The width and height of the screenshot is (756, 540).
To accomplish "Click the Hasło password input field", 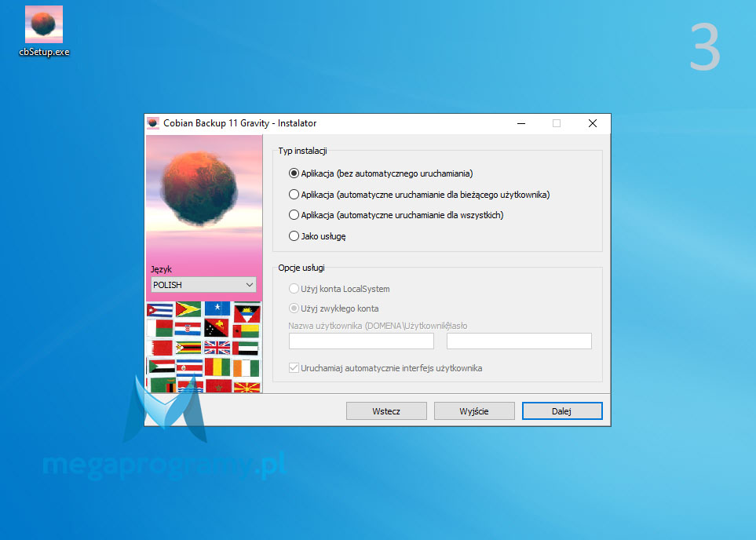I will pos(519,341).
